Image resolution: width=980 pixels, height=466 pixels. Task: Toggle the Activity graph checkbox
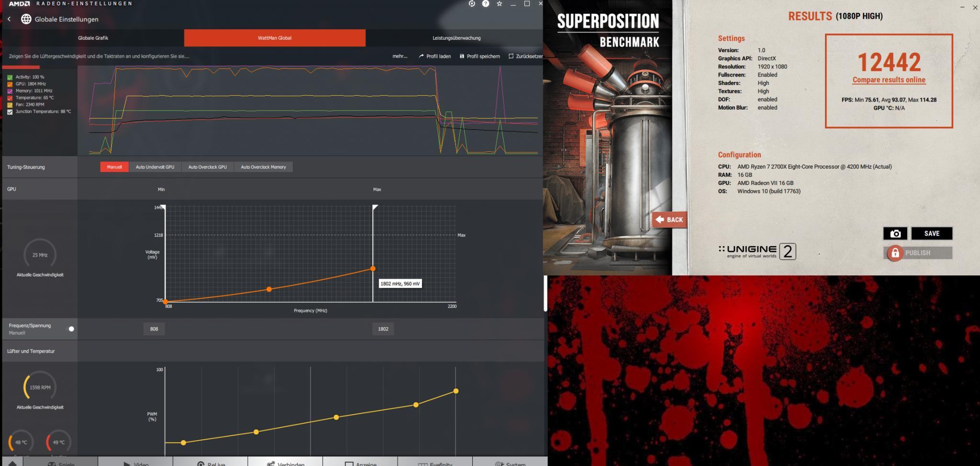pos(10,77)
